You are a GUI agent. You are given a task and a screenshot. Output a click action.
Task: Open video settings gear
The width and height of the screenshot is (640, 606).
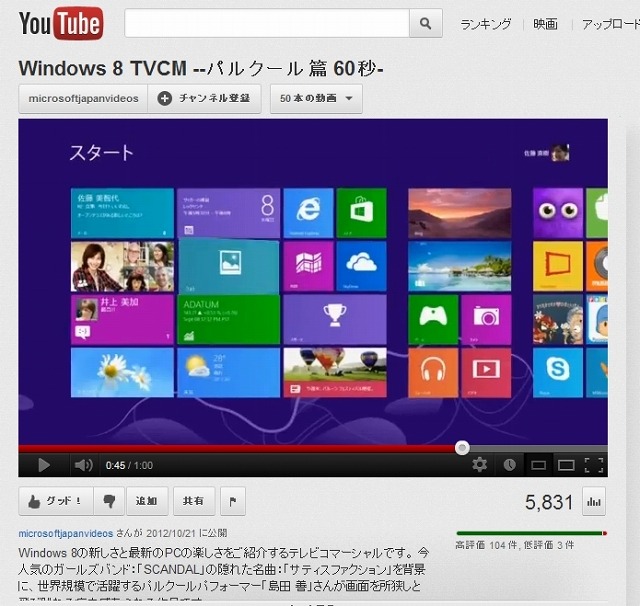click(x=480, y=465)
